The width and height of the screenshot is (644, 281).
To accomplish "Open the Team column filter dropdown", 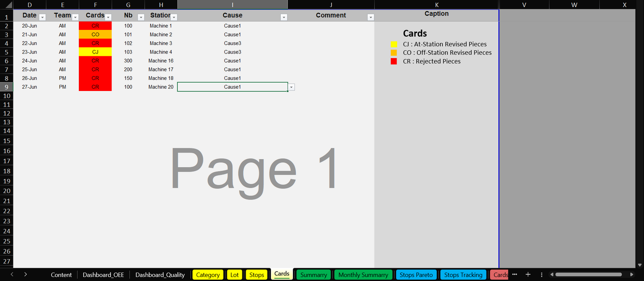I will [x=75, y=17].
